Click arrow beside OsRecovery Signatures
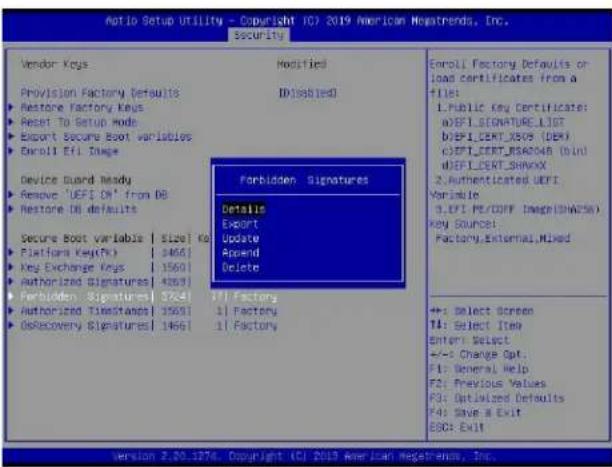Screen dimensions: 612x467 11,325
